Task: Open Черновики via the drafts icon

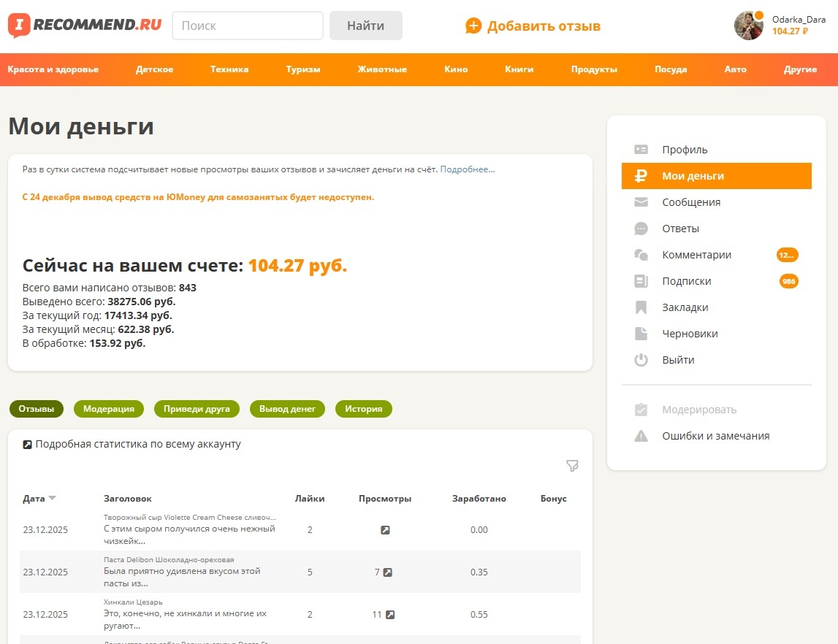Action: [641, 334]
